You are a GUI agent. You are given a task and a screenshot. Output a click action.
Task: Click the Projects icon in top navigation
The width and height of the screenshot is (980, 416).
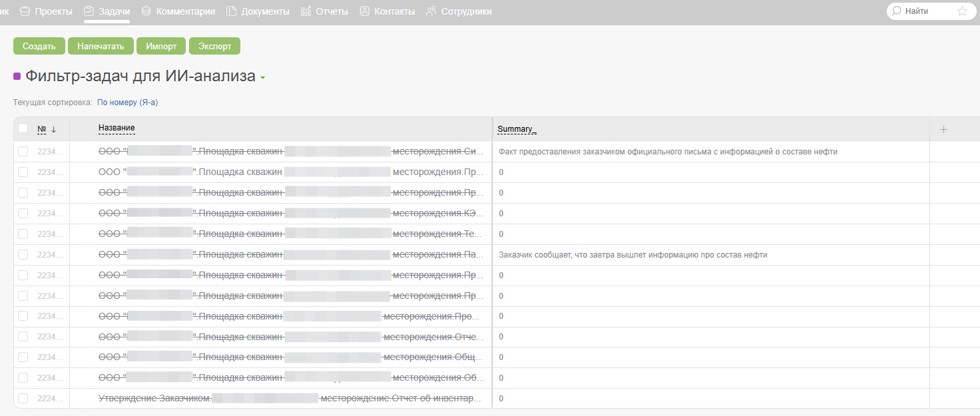tap(25, 11)
